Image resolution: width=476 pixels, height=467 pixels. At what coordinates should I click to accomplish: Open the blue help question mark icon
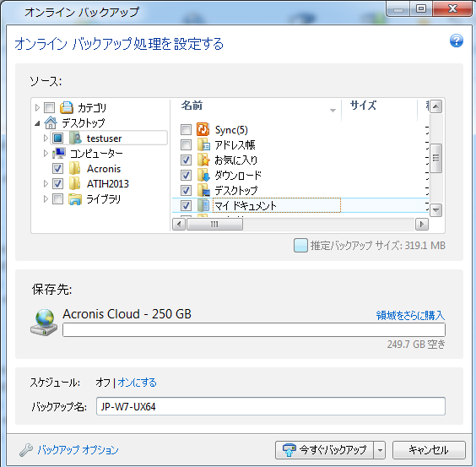pyautogui.click(x=457, y=41)
